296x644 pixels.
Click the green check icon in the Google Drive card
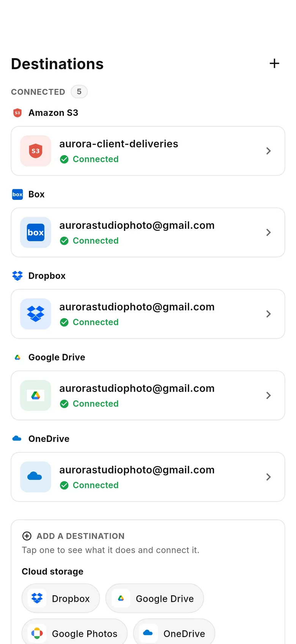pos(65,404)
